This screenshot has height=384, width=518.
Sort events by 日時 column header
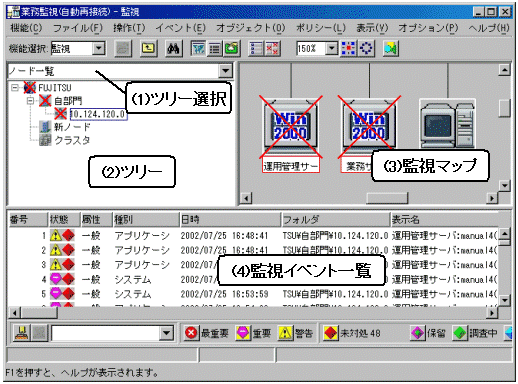coord(230,219)
